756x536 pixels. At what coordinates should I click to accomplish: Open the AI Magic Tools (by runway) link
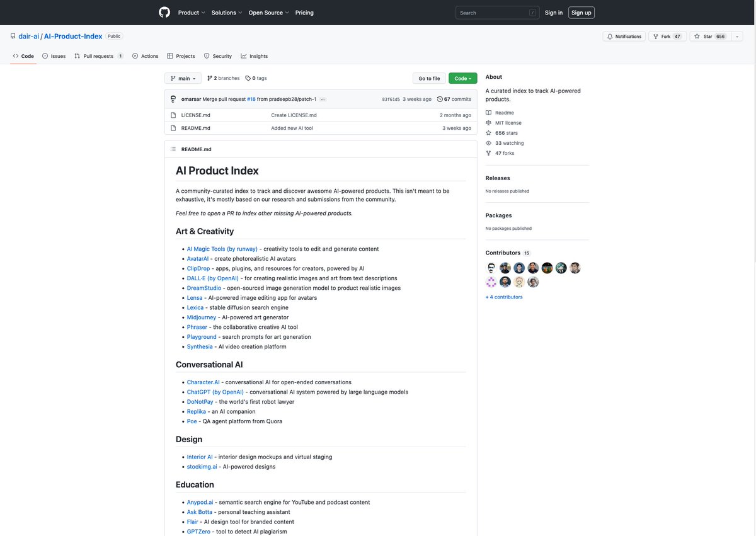(222, 249)
